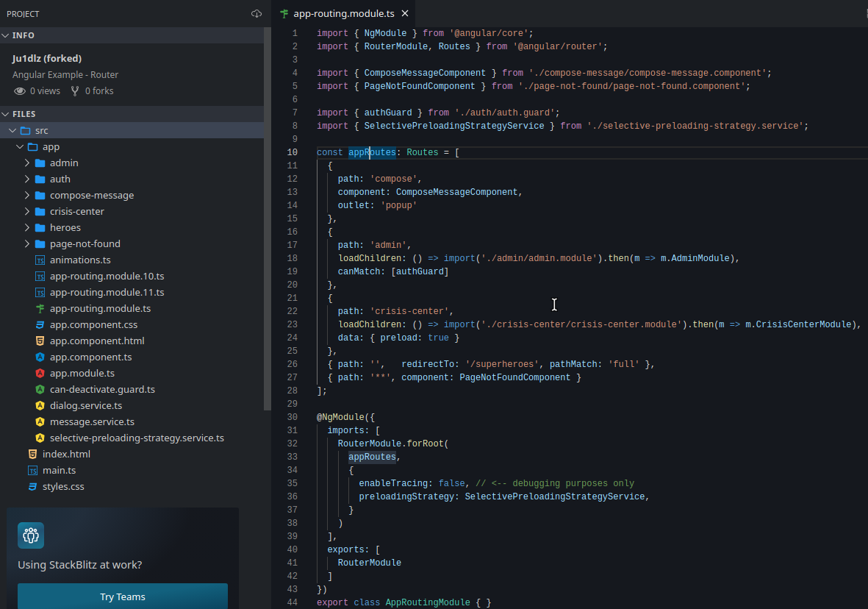Screen dimensions: 868x609
Task: Click the Try Teams button
Action: [x=123, y=596]
